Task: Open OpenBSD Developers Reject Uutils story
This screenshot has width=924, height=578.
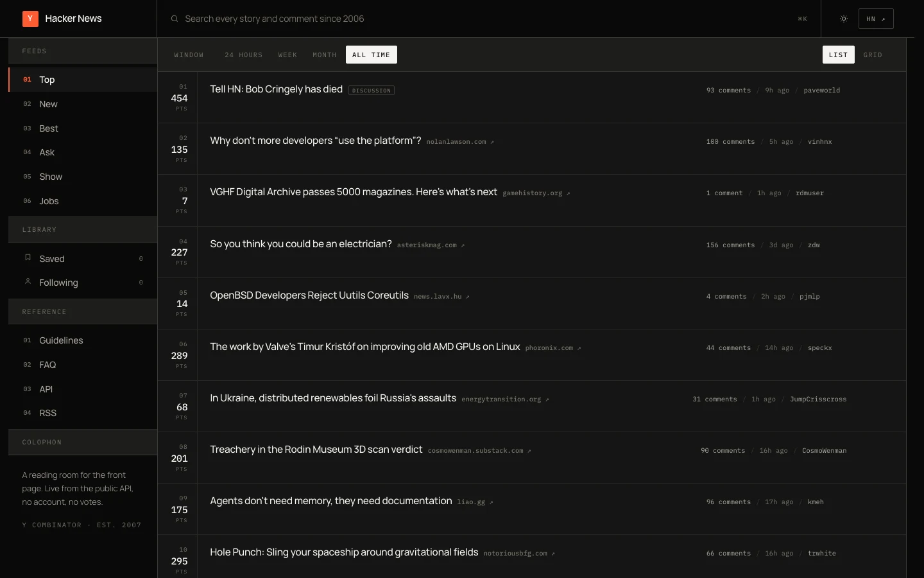Action: point(309,295)
